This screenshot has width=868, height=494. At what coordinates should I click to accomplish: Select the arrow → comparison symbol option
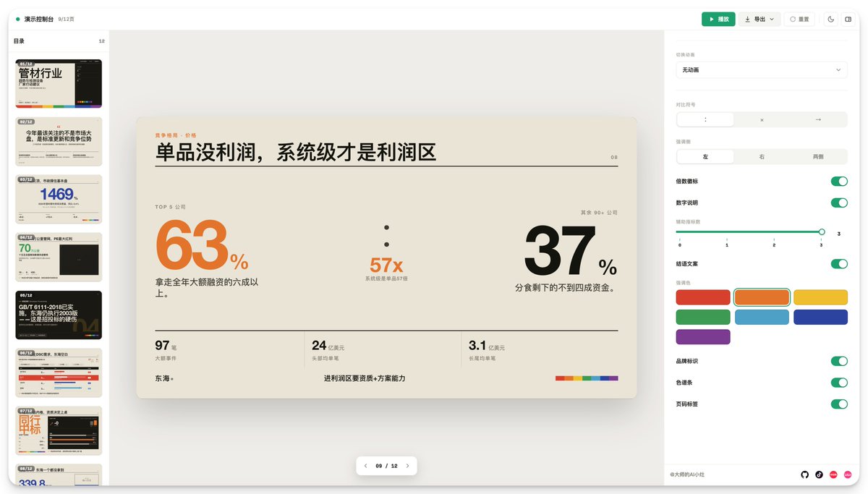point(818,120)
